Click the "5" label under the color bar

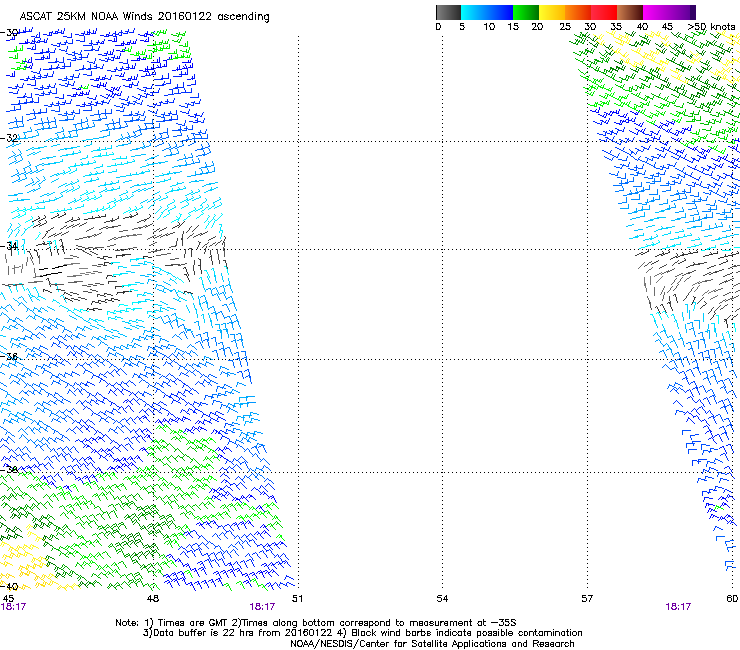pyautogui.click(x=462, y=27)
